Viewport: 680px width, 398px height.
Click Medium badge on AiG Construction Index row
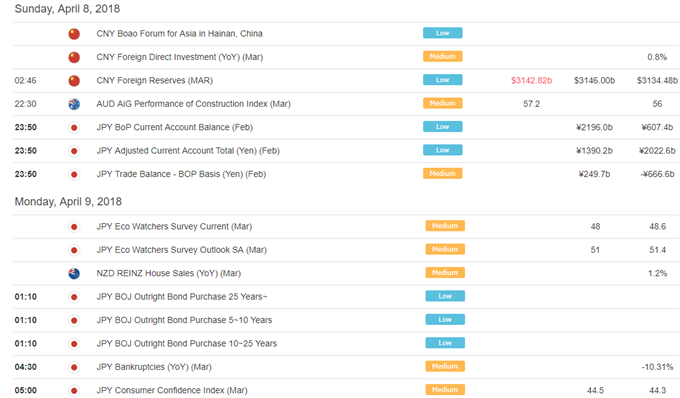(x=443, y=103)
